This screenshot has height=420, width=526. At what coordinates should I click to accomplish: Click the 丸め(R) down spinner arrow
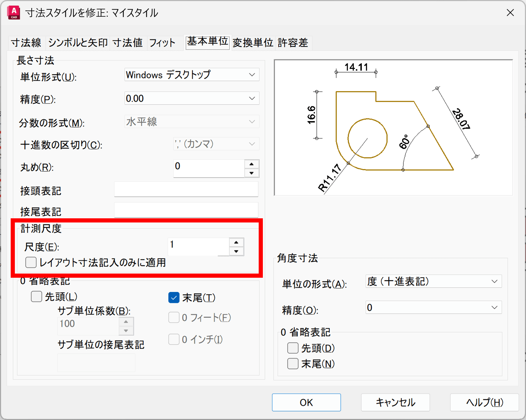(252, 173)
